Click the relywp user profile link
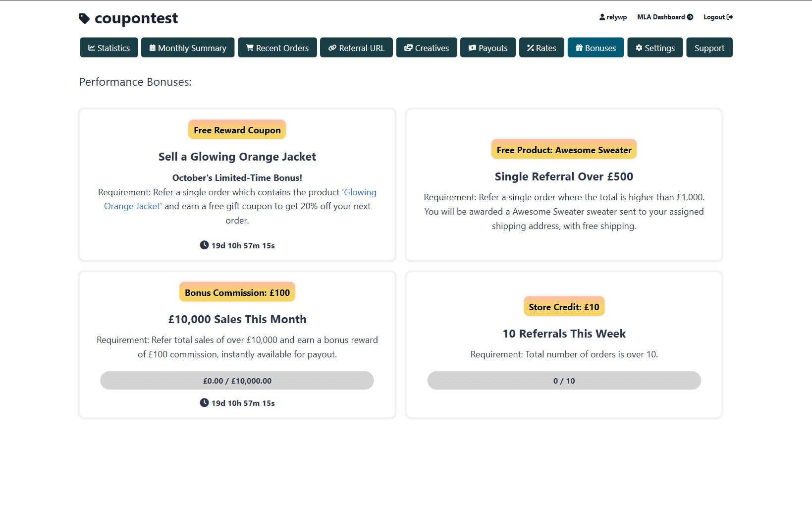This screenshot has width=812, height=514. (613, 17)
